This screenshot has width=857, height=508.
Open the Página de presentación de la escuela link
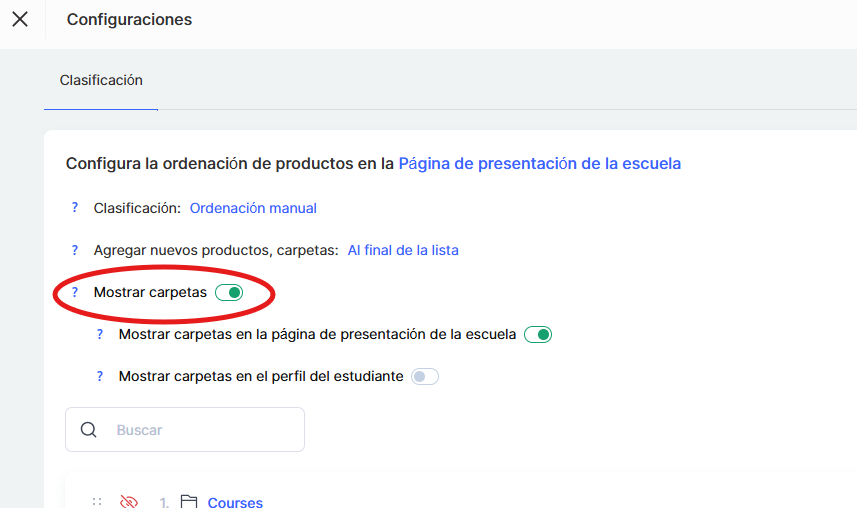539,163
